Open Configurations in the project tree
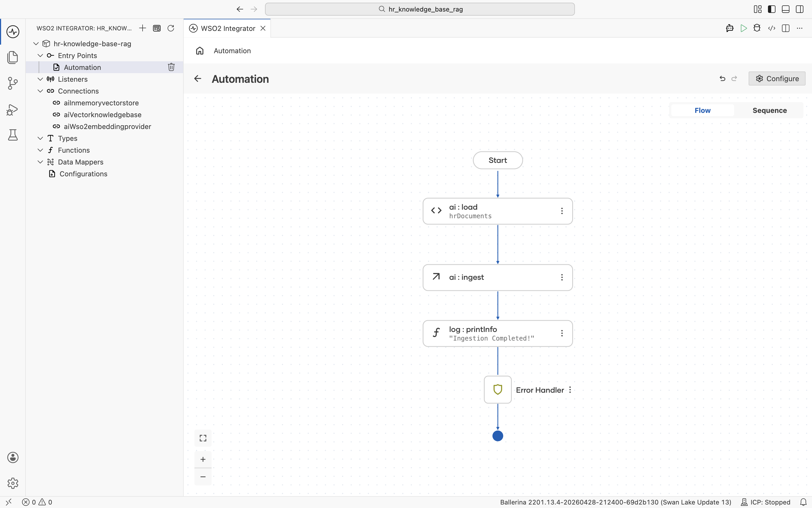812x508 pixels. click(104, 174)
